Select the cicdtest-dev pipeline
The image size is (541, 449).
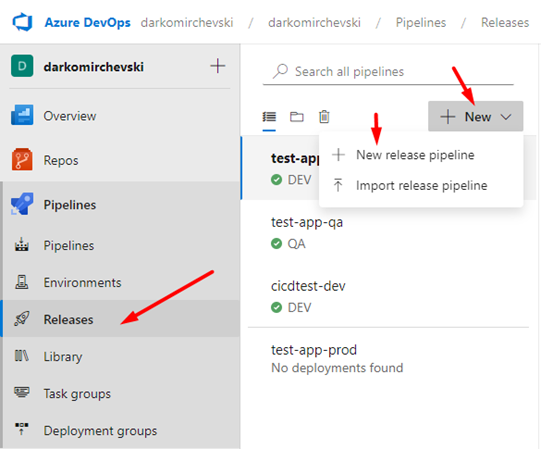(x=308, y=286)
